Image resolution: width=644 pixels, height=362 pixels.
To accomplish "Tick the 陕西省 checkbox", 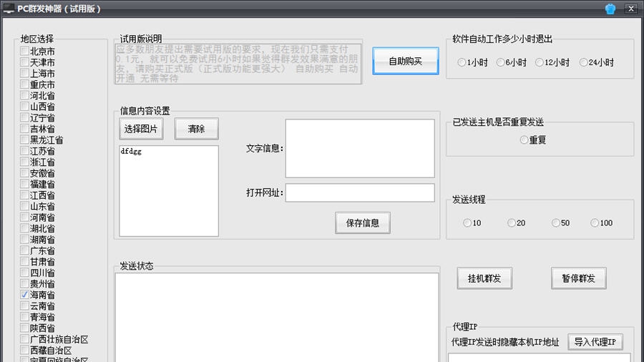I will click(x=24, y=328).
